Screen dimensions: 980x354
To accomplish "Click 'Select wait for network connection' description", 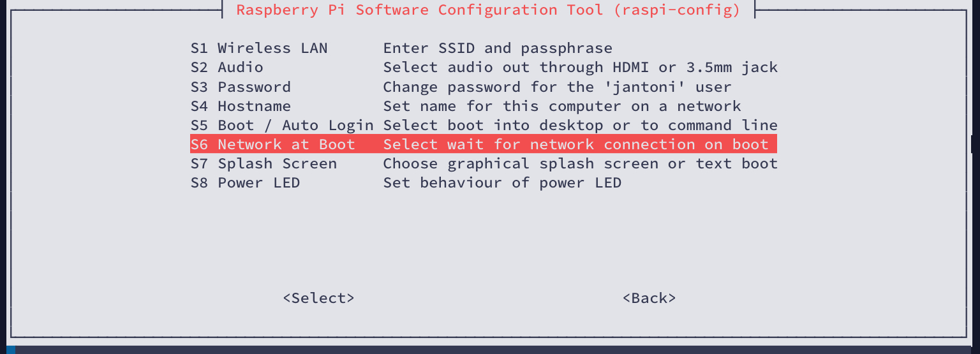I will [x=575, y=144].
